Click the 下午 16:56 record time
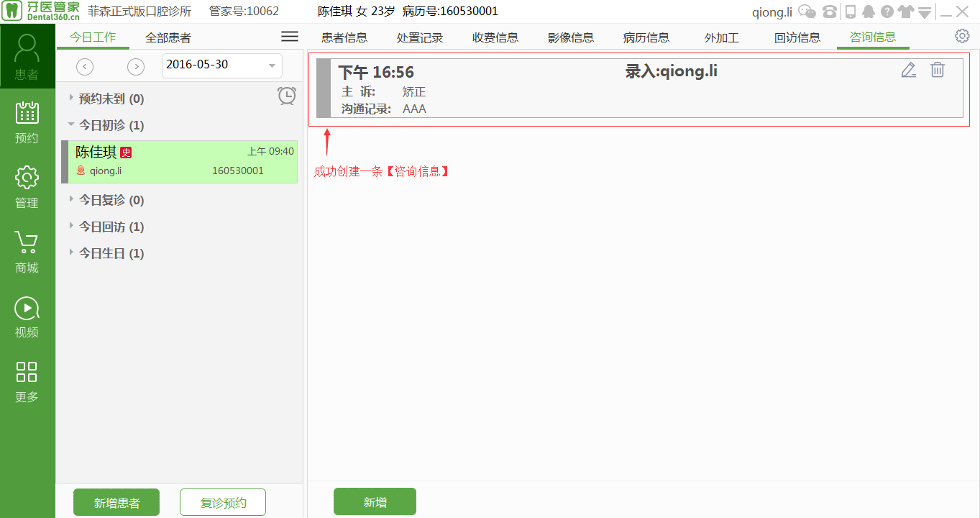The width and height of the screenshot is (980, 518). click(x=376, y=72)
